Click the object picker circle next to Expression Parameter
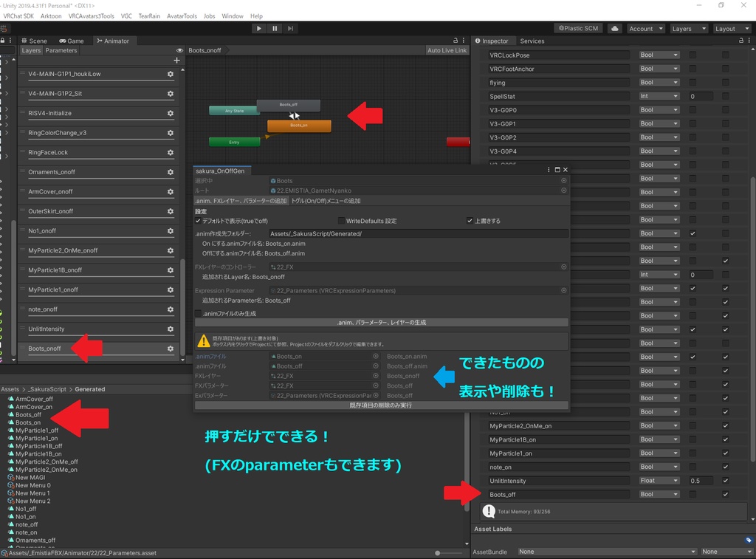Viewport: 756px width, 559px height. tap(563, 290)
